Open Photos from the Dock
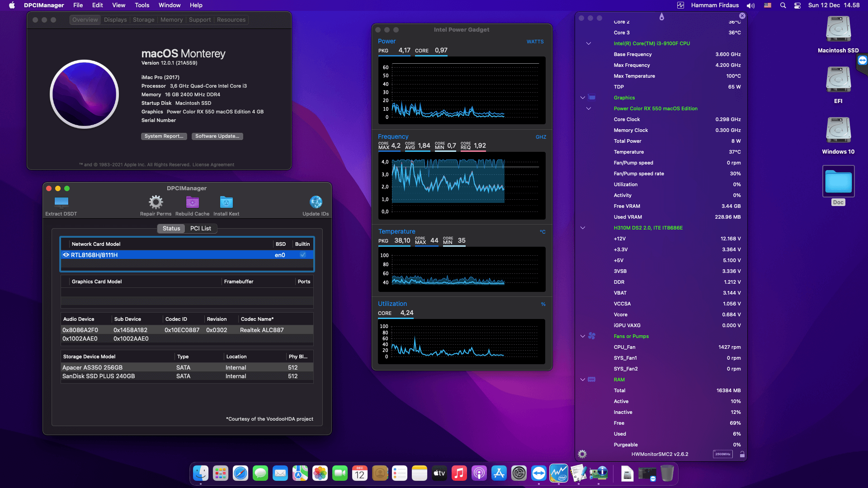Image resolution: width=868 pixels, height=488 pixels. pyautogui.click(x=320, y=473)
